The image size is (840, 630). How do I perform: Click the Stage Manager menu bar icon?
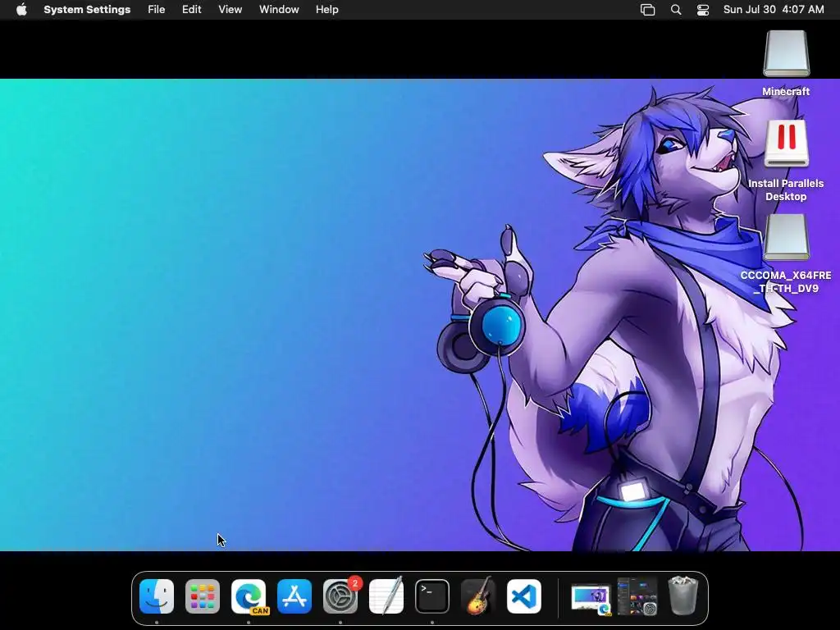[x=648, y=10]
